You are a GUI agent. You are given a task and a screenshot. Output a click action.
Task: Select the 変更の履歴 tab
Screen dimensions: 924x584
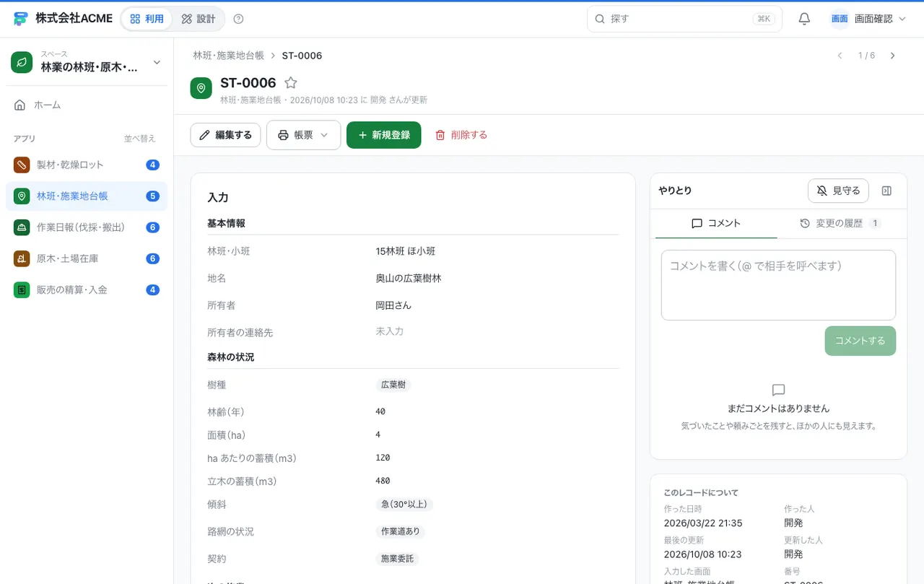(x=840, y=223)
